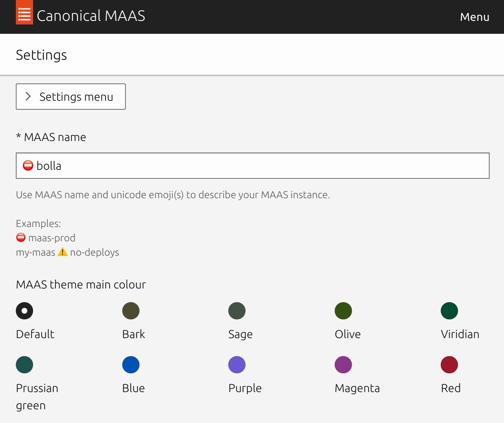Click the stop emoji next to maas-prod example
This screenshot has height=423, width=504.
(21, 237)
